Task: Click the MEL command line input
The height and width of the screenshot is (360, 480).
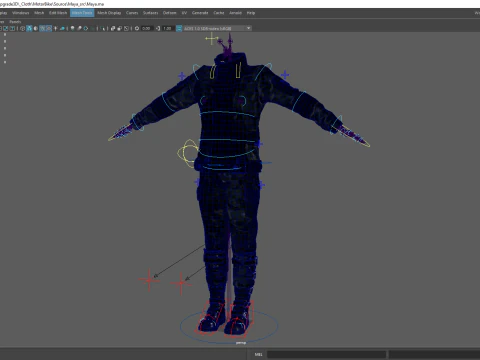Action: (x=326, y=354)
